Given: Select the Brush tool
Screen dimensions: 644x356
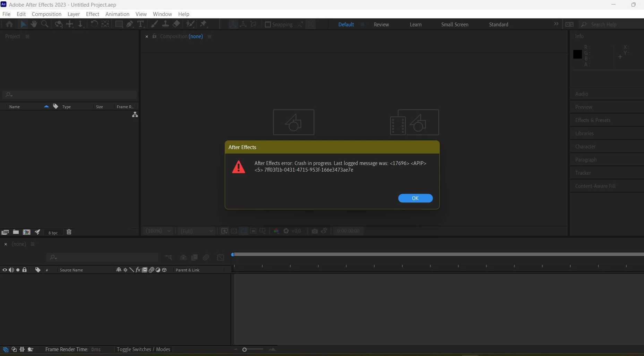Looking at the screenshot, I should pos(154,24).
